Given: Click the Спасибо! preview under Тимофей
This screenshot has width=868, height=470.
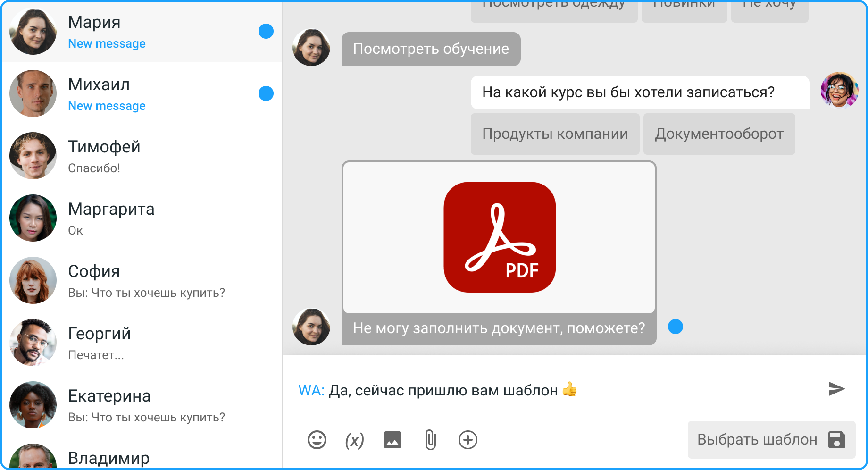Looking at the screenshot, I should point(94,168).
